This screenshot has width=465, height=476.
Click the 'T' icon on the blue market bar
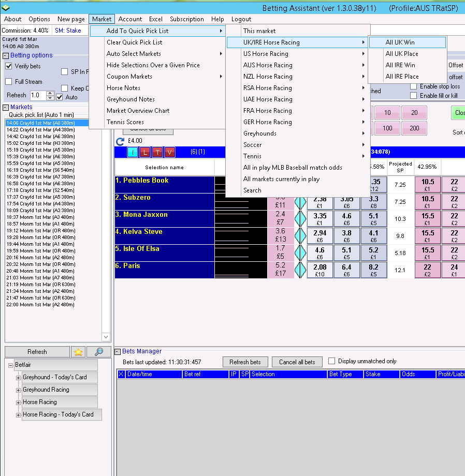(x=157, y=152)
